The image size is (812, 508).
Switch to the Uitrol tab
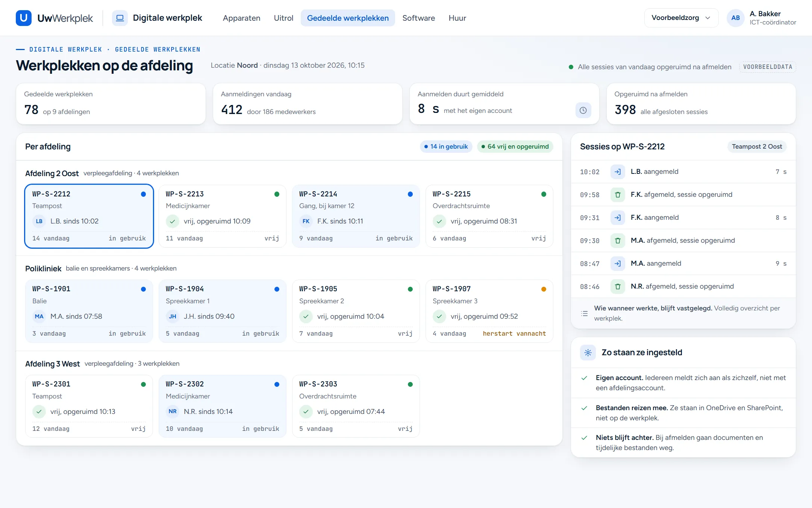[x=283, y=18]
